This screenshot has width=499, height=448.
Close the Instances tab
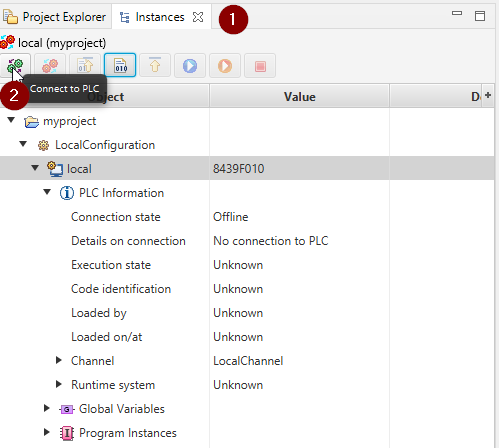point(198,17)
